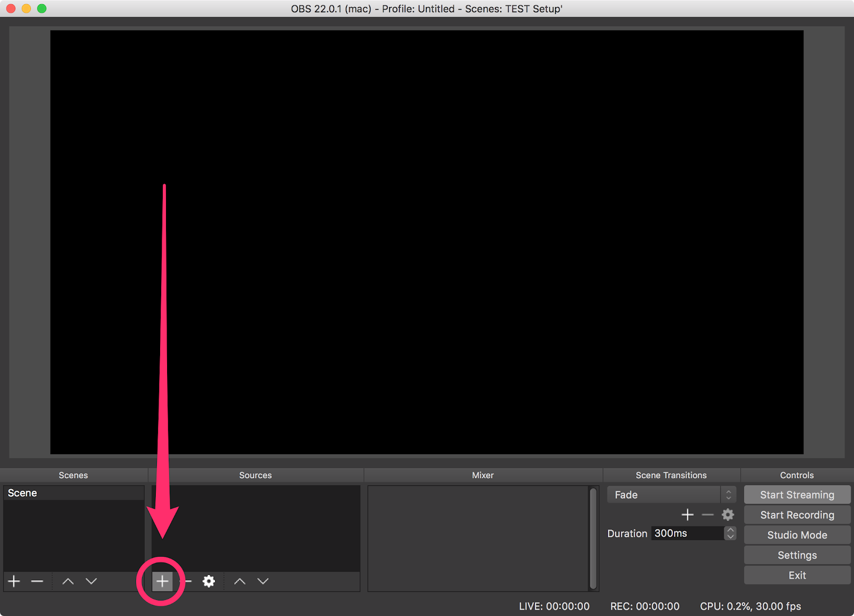Close the OBS window with red button
854x616 pixels.
[x=11, y=9]
